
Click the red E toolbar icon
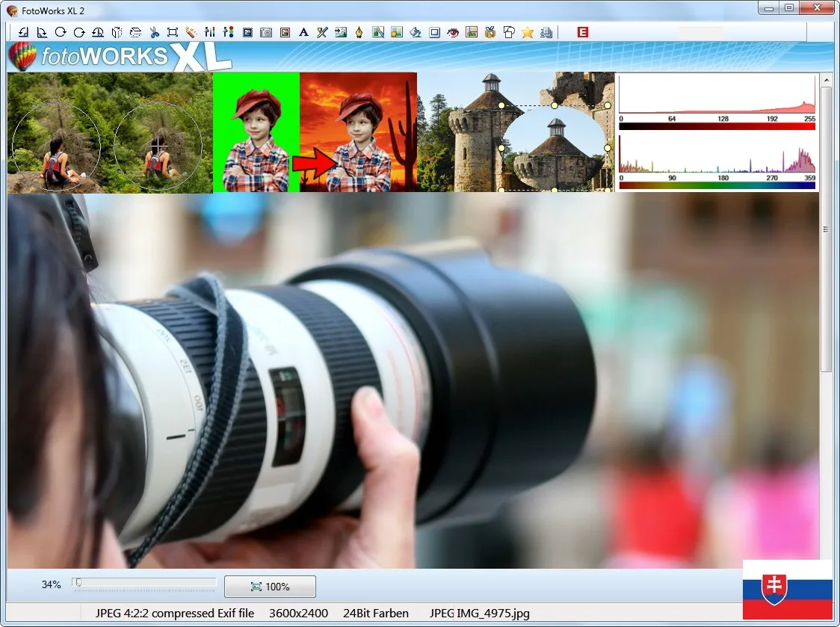click(x=583, y=32)
